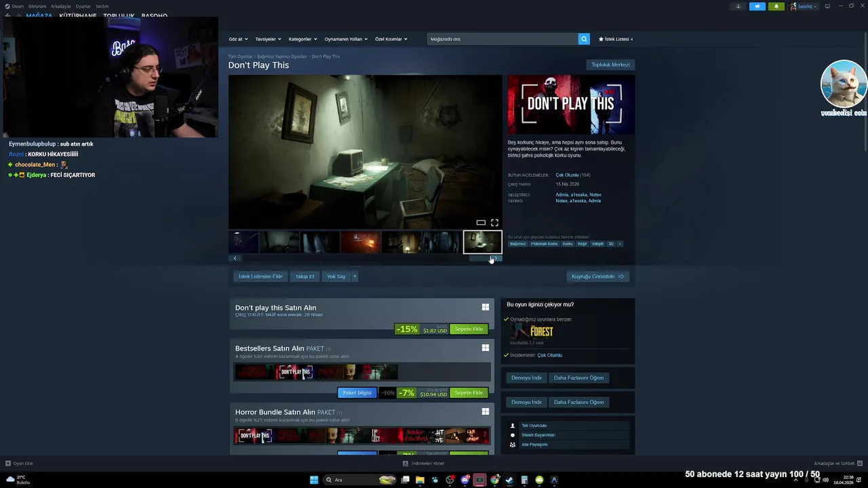Open the Oyunlar menu
868x488 pixels.
tap(83, 6)
